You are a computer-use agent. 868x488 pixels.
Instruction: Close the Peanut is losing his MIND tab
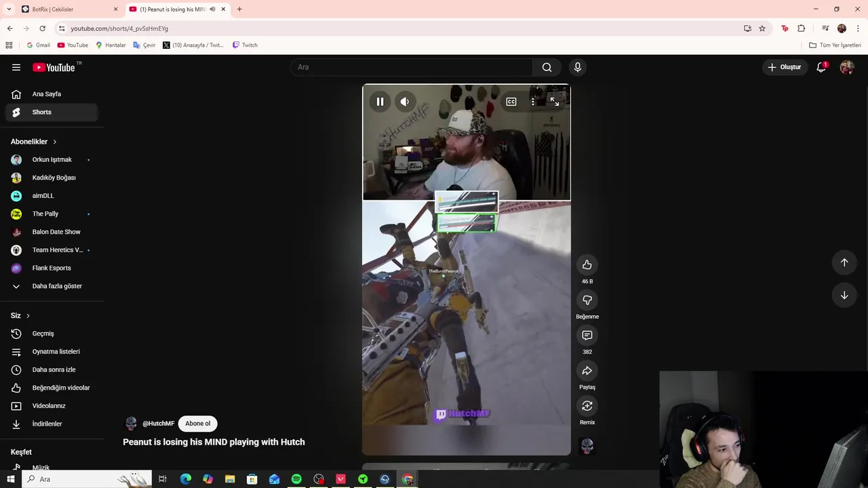click(x=223, y=9)
